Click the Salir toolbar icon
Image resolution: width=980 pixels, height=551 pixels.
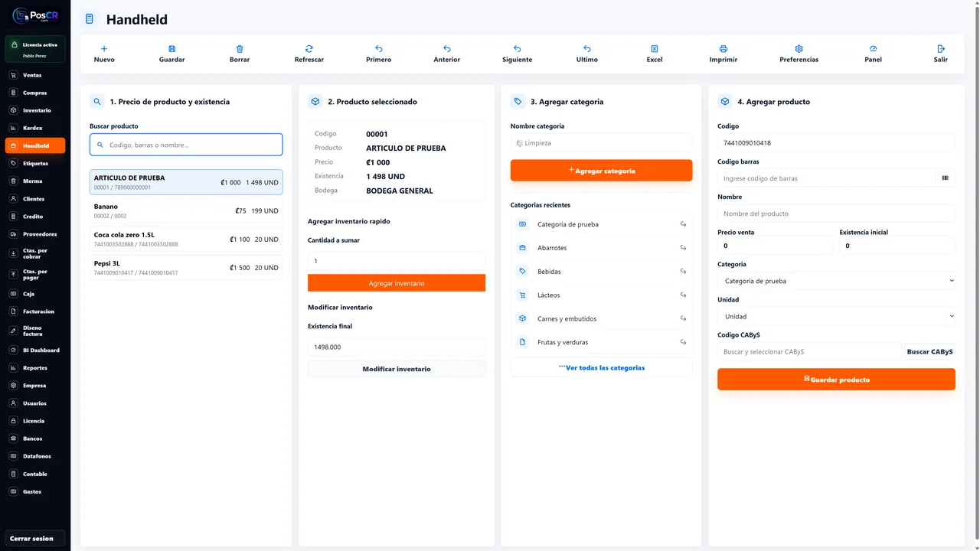(x=941, y=48)
